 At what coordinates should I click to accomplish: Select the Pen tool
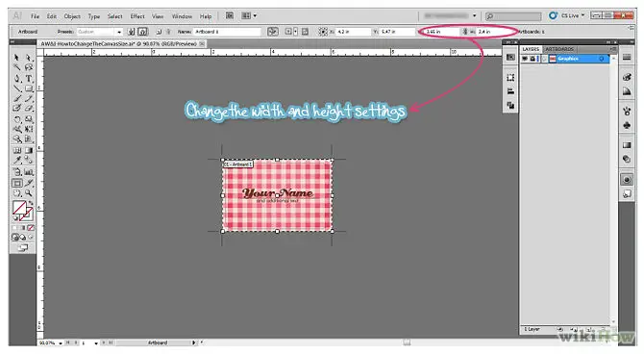tap(17, 78)
